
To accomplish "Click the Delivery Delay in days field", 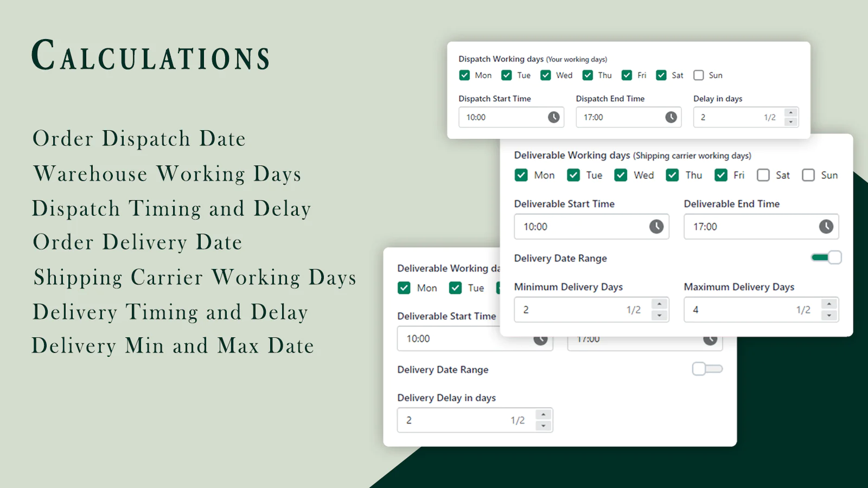I will pyautogui.click(x=456, y=420).
